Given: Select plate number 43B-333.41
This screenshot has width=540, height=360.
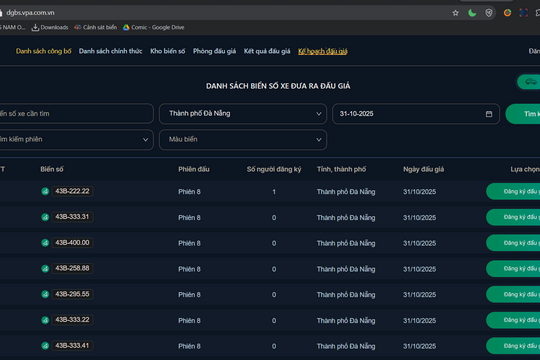Looking at the screenshot, I should pos(72,346).
